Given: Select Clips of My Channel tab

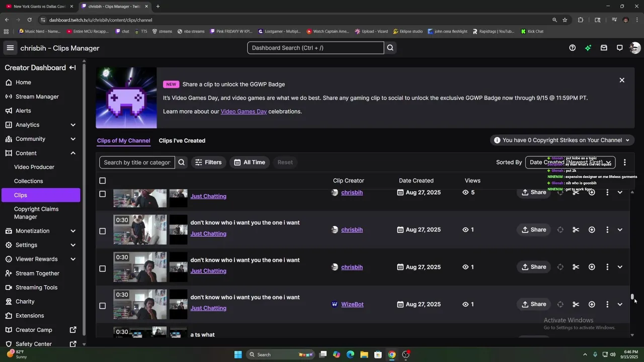Looking at the screenshot, I should point(124,141).
